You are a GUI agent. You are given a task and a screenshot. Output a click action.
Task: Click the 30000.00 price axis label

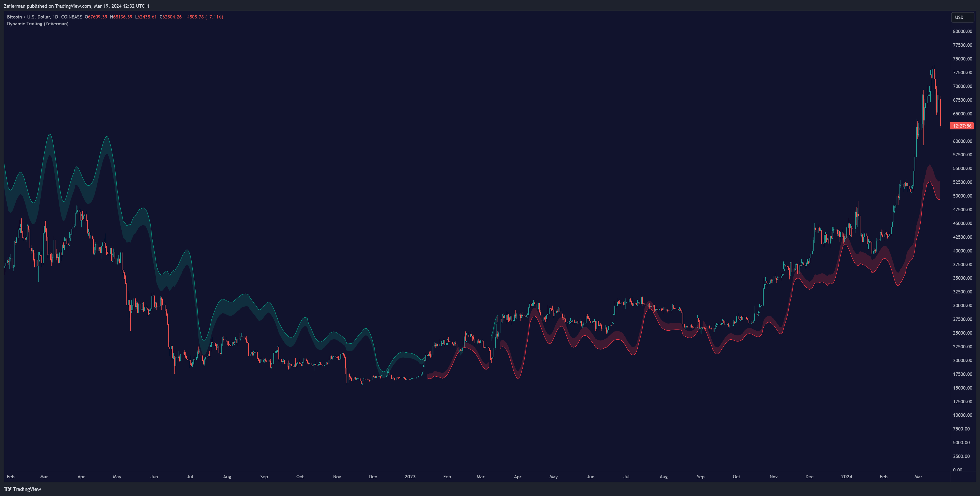pos(963,306)
